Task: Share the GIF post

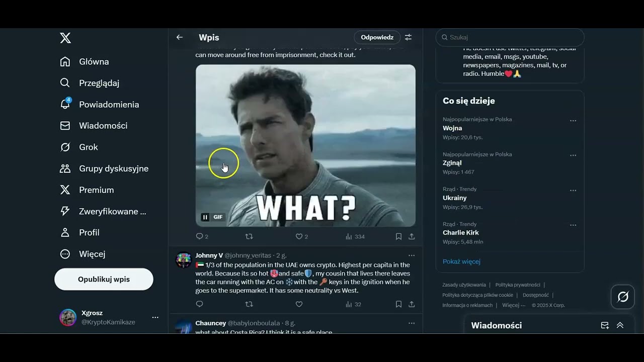Action: [412, 236]
